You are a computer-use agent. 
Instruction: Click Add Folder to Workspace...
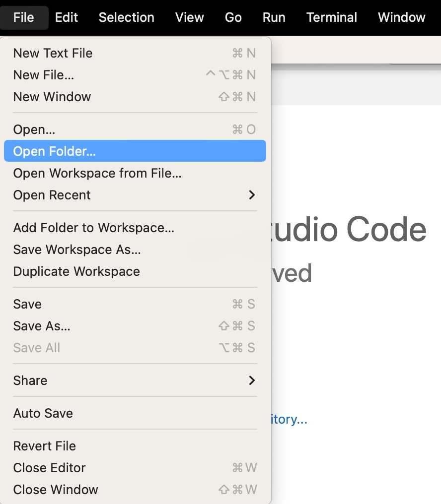coord(94,228)
